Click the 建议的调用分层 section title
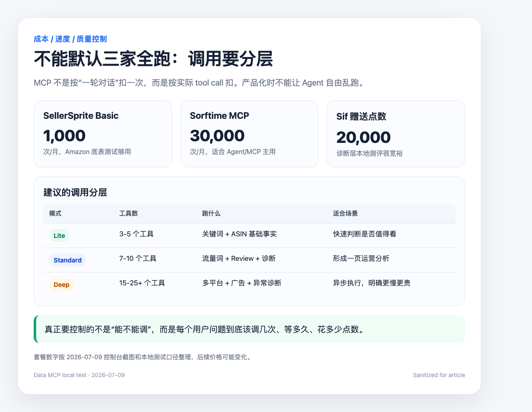532x412 pixels. click(x=75, y=193)
